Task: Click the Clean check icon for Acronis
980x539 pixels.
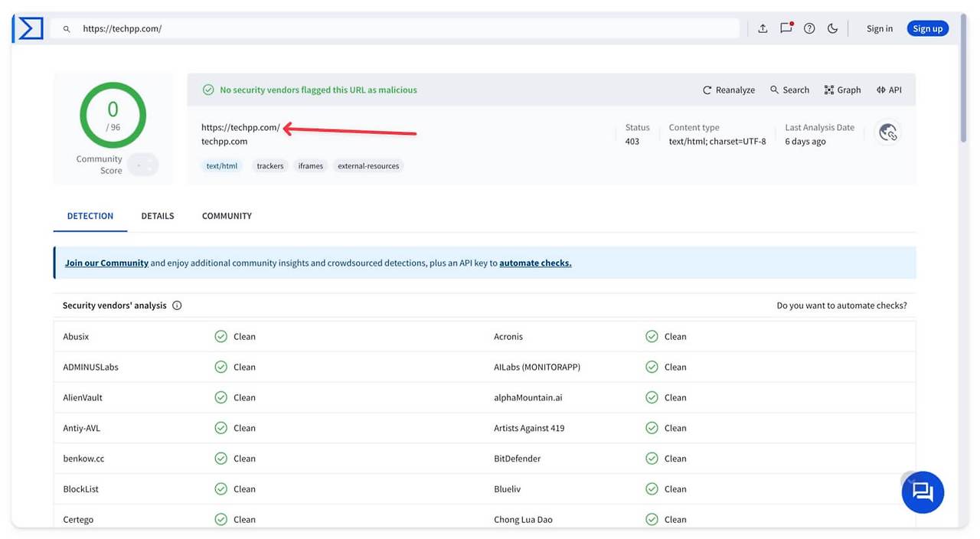Action: click(x=652, y=336)
